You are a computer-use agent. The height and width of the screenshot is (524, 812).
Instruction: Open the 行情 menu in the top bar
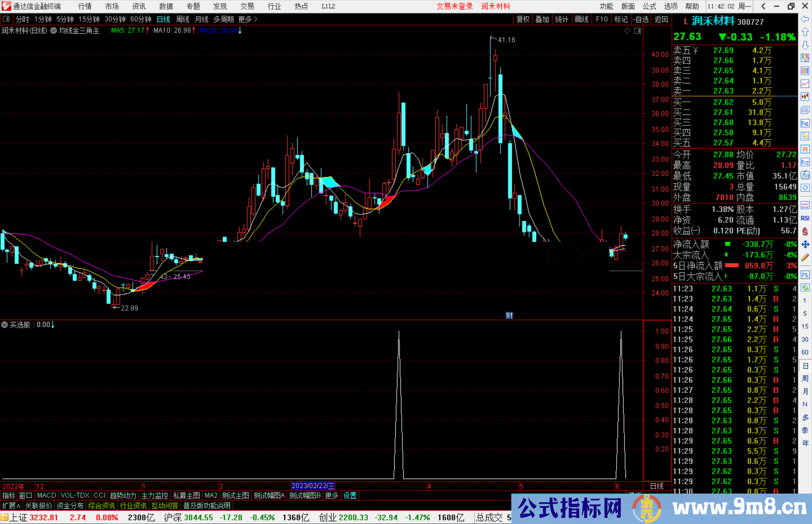click(x=85, y=6)
